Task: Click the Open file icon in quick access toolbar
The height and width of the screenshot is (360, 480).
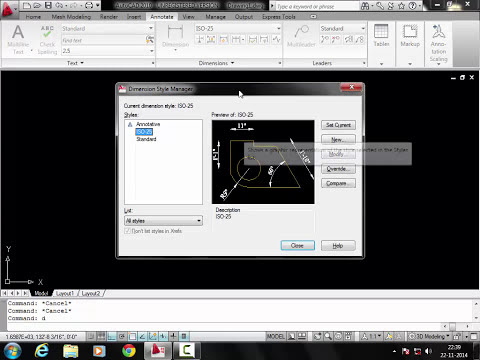Action: 37,5
